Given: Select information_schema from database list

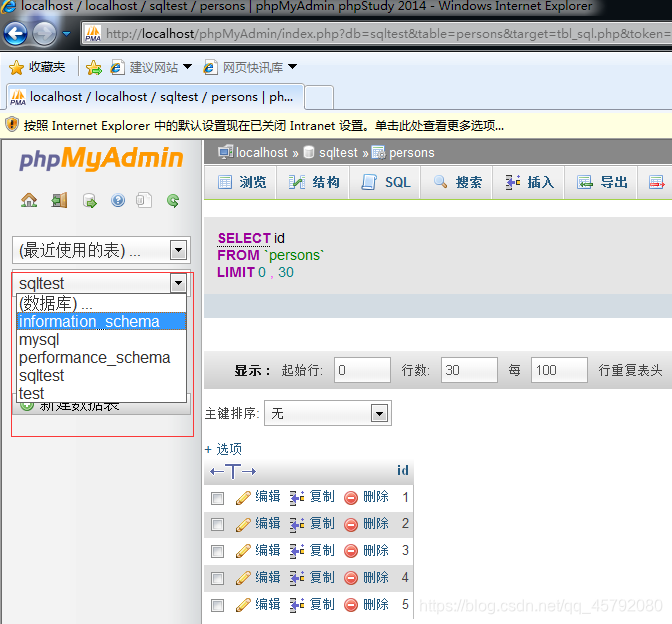Looking at the screenshot, I should 101,321.
